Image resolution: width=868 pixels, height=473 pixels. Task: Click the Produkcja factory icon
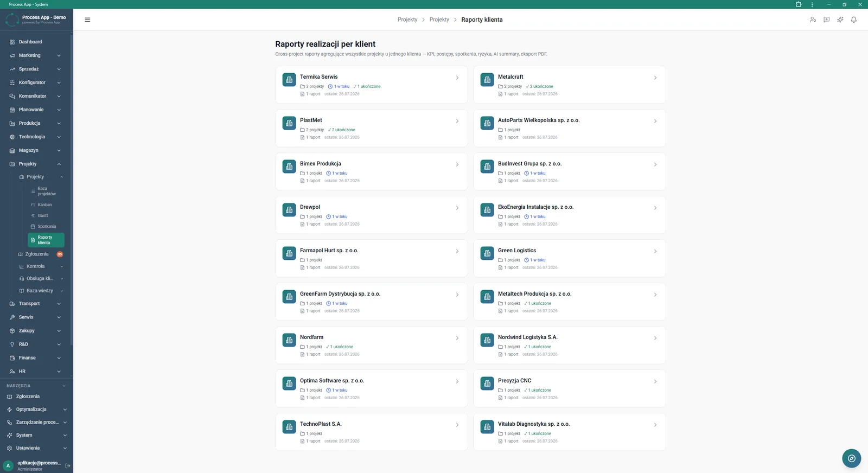coord(12,123)
